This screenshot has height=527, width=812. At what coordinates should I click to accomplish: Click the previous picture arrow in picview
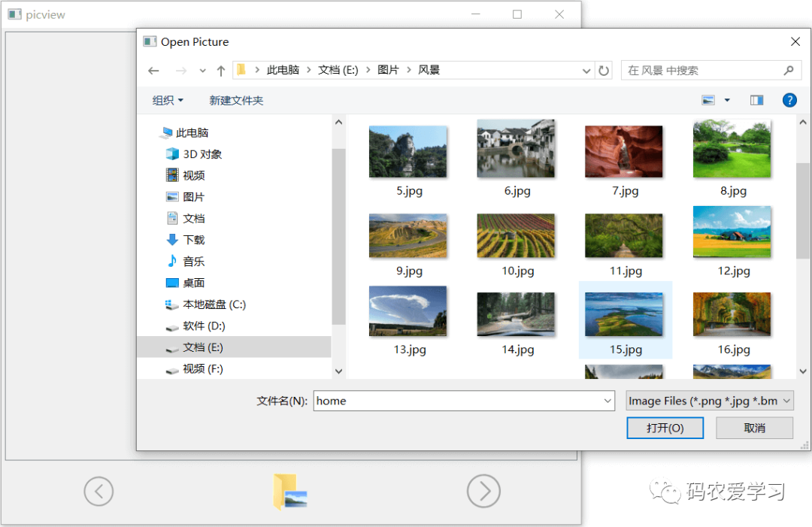tap(98, 491)
